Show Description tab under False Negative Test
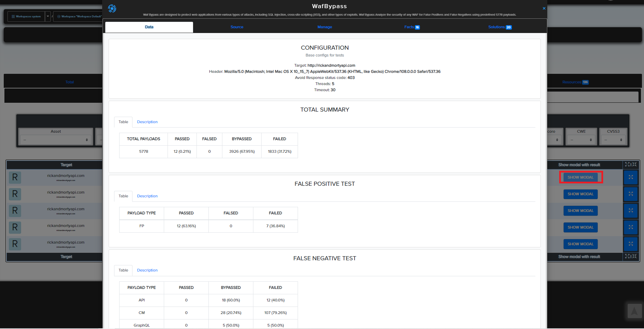 click(147, 270)
